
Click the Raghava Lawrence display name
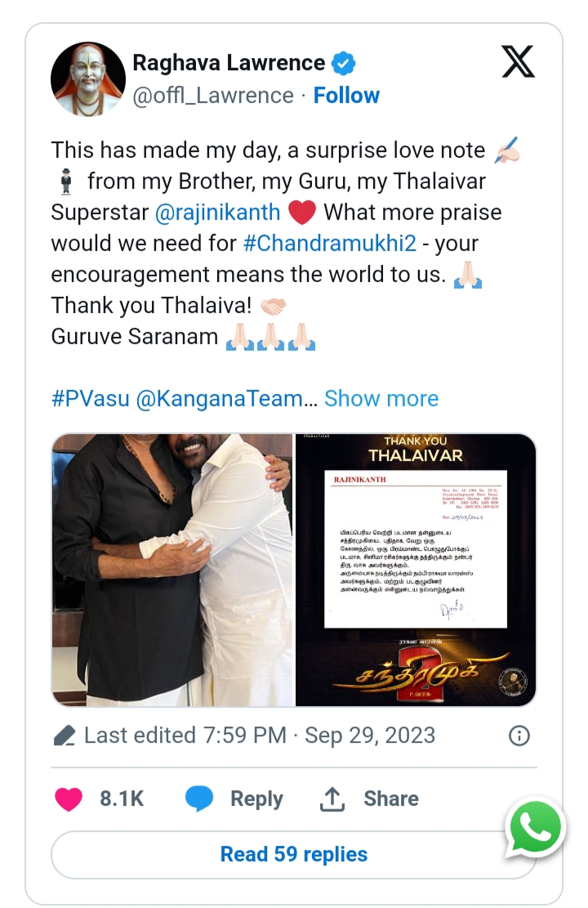(229, 63)
